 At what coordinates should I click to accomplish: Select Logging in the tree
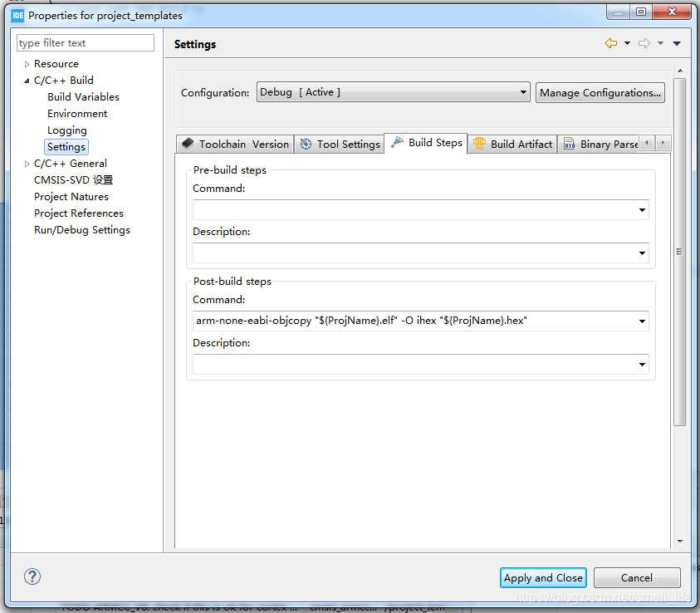click(x=67, y=130)
